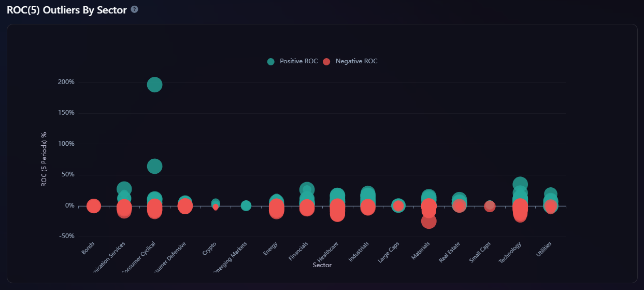The width and height of the screenshot is (644, 290).
Task: Click the red Small Caps bubble
Action: [x=490, y=206]
